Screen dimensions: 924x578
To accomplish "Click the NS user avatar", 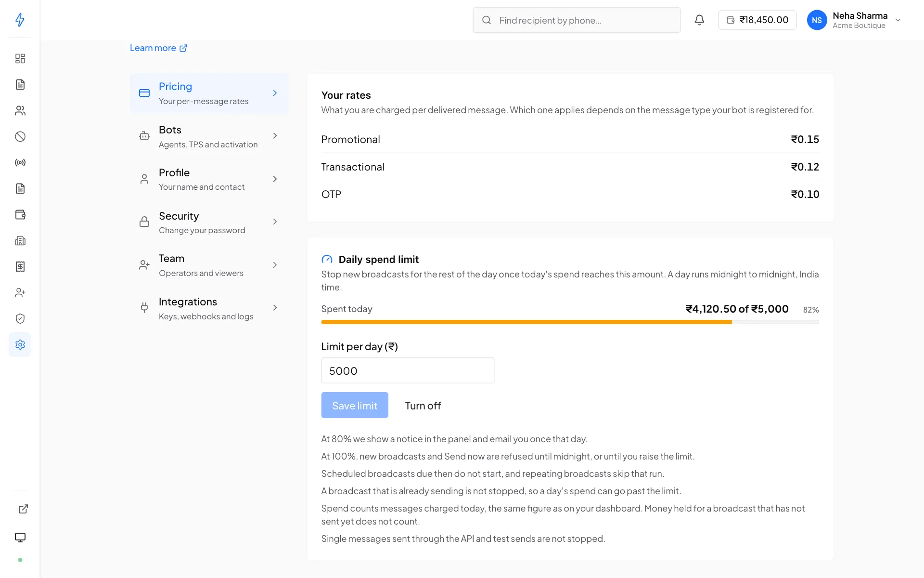I will pos(817,20).
